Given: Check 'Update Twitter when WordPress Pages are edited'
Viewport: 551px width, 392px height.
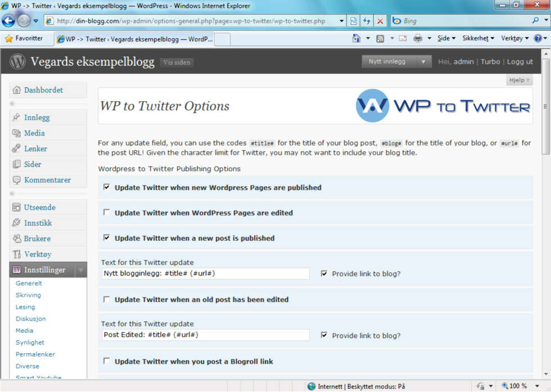Looking at the screenshot, I should [x=106, y=213].
